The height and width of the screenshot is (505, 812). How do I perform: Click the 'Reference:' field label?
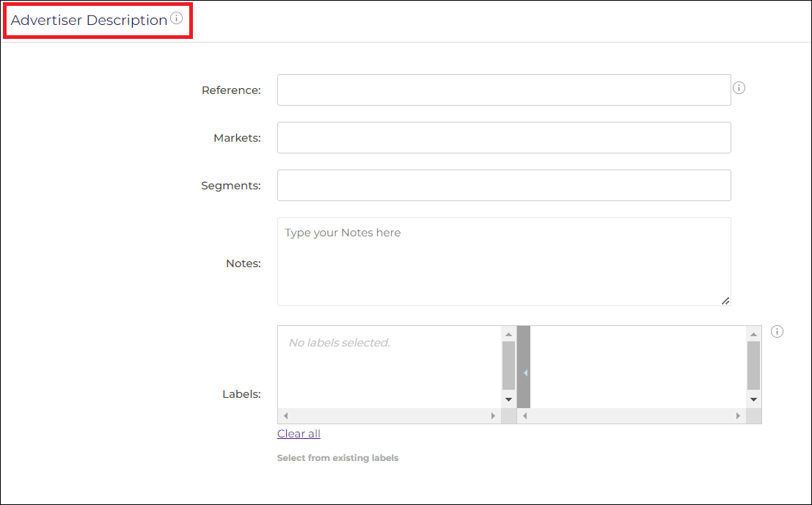231,90
